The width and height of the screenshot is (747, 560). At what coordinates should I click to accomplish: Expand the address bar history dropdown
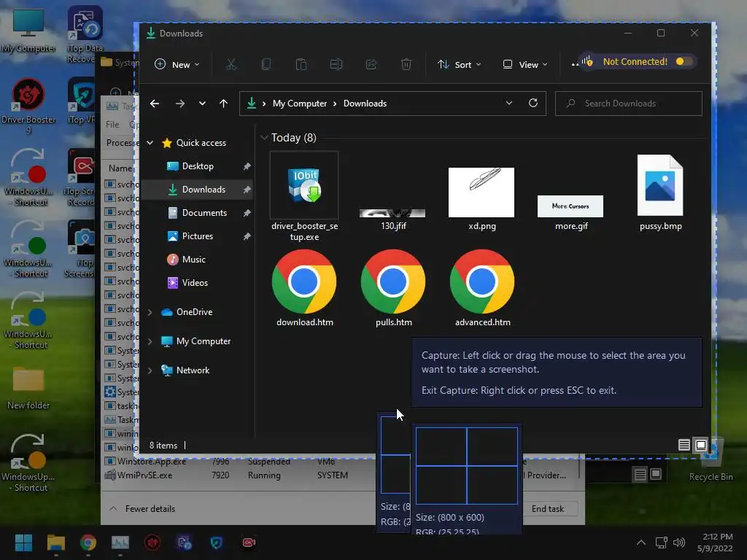(508, 104)
